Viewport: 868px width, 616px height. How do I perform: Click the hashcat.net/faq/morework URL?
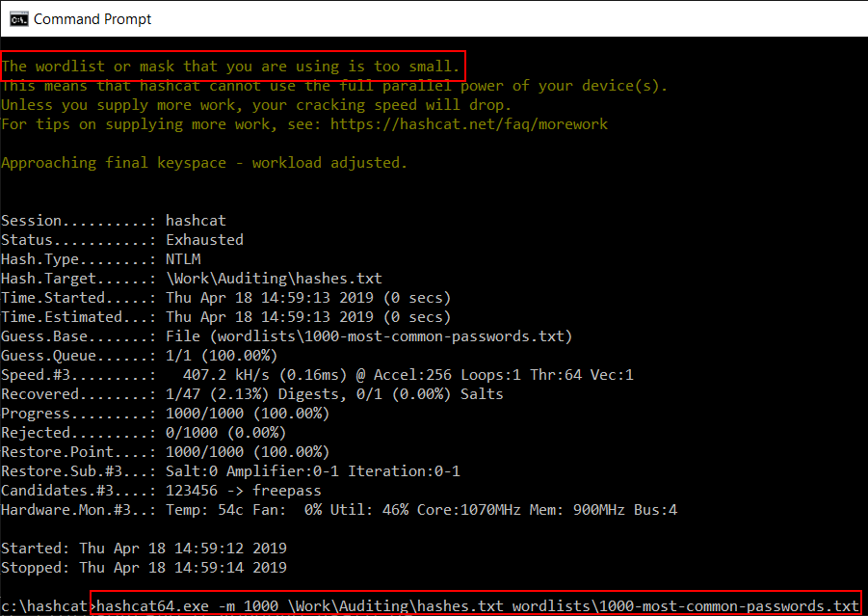point(469,124)
